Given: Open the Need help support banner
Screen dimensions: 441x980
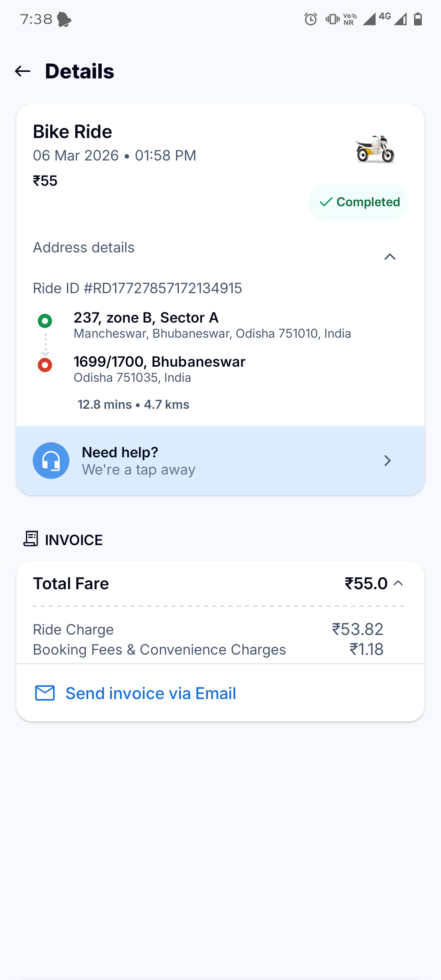Looking at the screenshot, I should [x=220, y=461].
